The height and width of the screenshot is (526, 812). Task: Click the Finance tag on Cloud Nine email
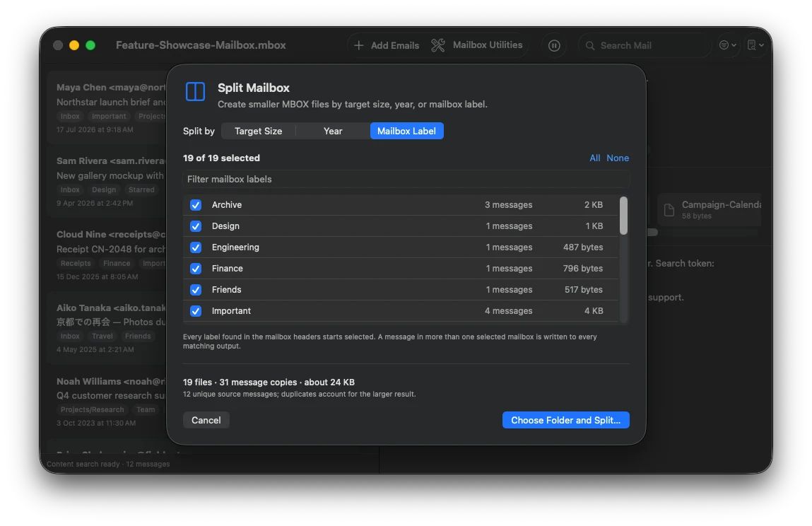[x=117, y=264]
